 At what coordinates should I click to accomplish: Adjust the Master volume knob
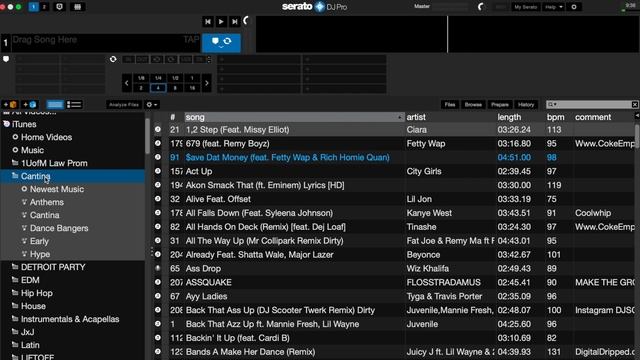tap(480, 7)
